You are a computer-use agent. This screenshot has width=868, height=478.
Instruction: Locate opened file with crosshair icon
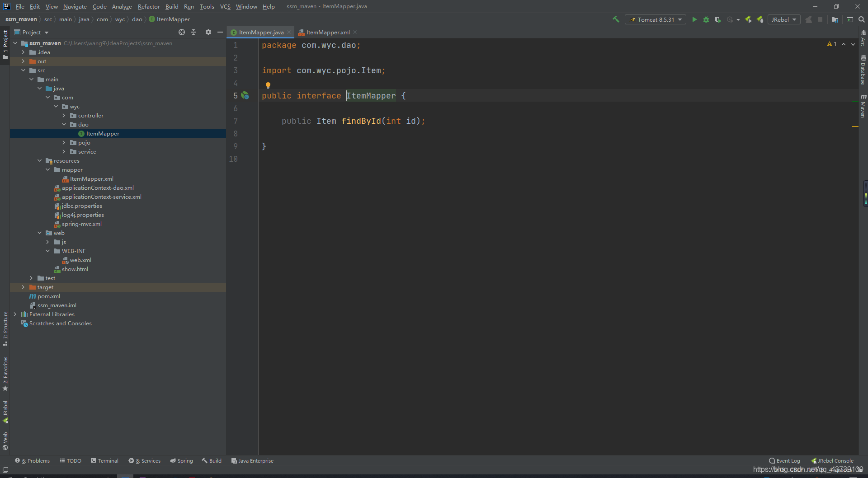(182, 32)
